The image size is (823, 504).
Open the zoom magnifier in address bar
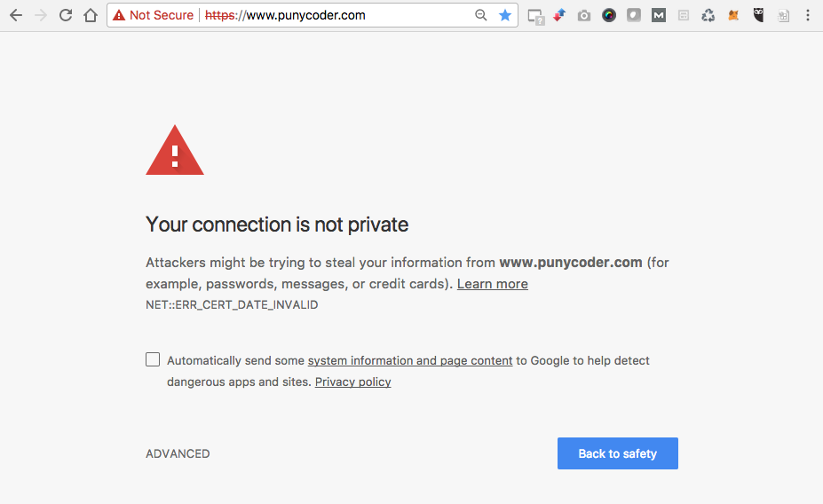coord(481,15)
